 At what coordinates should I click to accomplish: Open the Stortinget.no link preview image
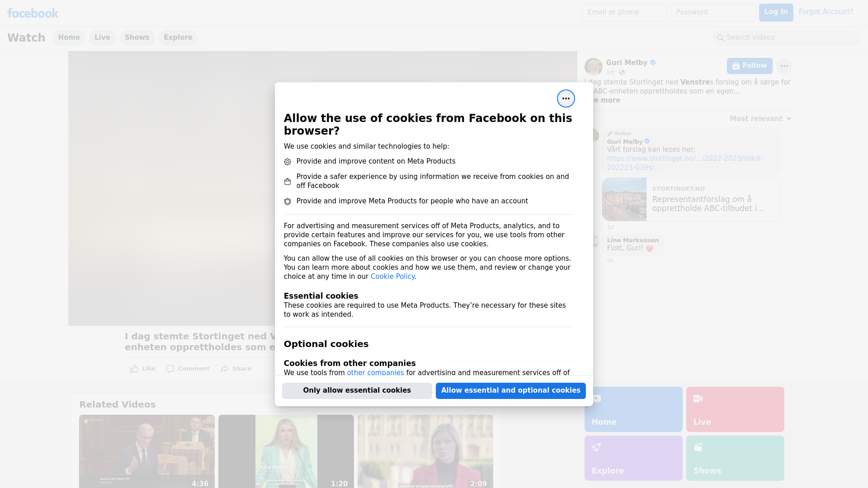(624, 199)
